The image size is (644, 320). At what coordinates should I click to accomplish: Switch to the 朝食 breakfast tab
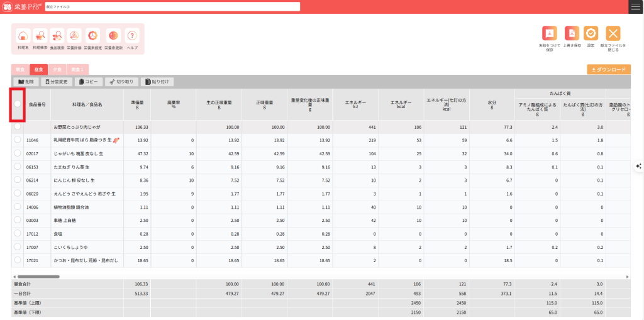(x=20, y=69)
